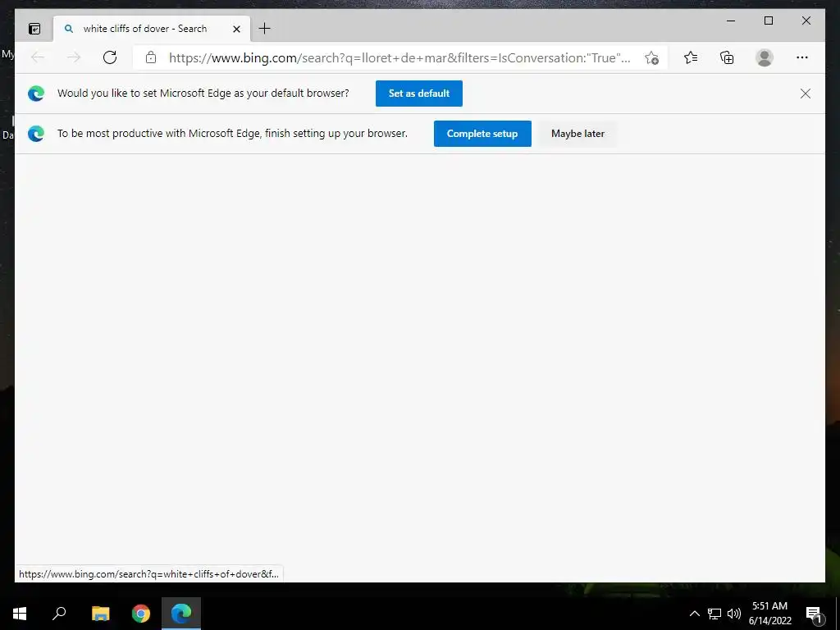Click Edge logo beside setup prompt
Viewport: 840px width, 630px height.
36,134
